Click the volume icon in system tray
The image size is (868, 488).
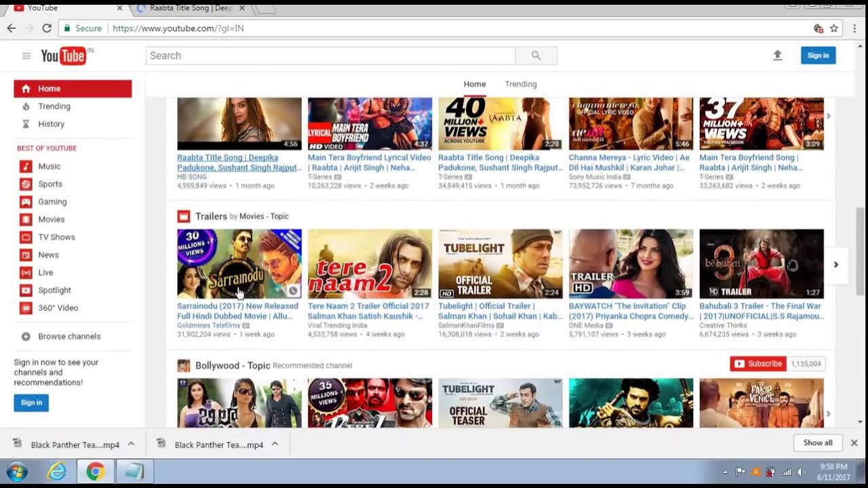[802, 472]
